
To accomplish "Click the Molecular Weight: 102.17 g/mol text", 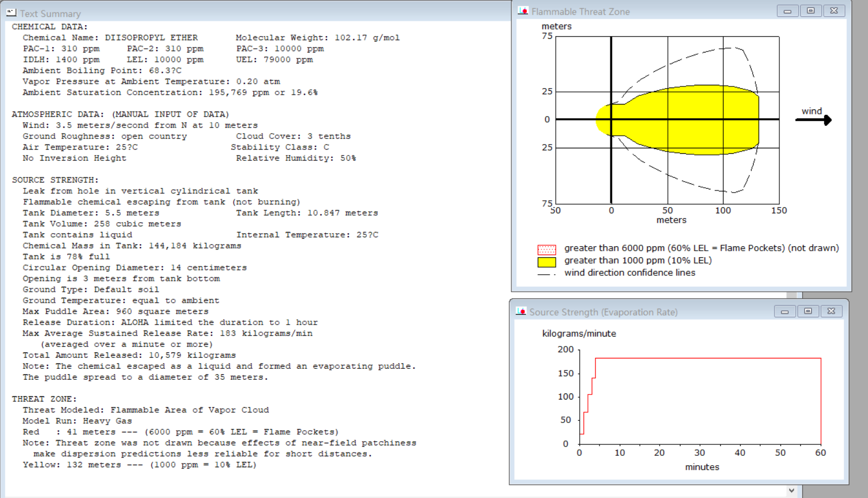I will coord(318,38).
